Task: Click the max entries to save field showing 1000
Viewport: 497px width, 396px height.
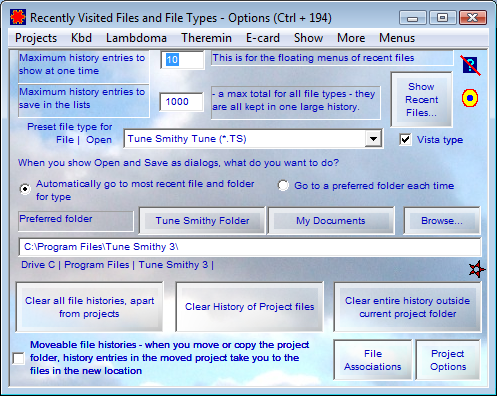Action: pos(181,102)
